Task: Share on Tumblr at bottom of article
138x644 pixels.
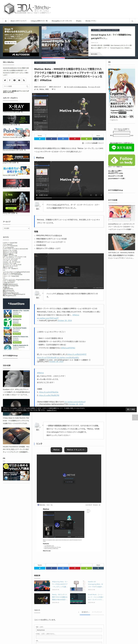Action: tap(98, 568)
